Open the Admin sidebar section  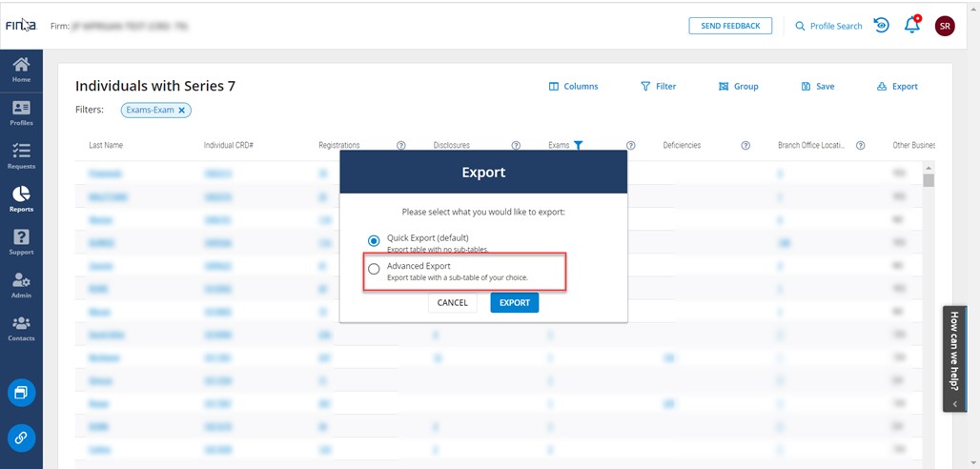tap(21, 285)
